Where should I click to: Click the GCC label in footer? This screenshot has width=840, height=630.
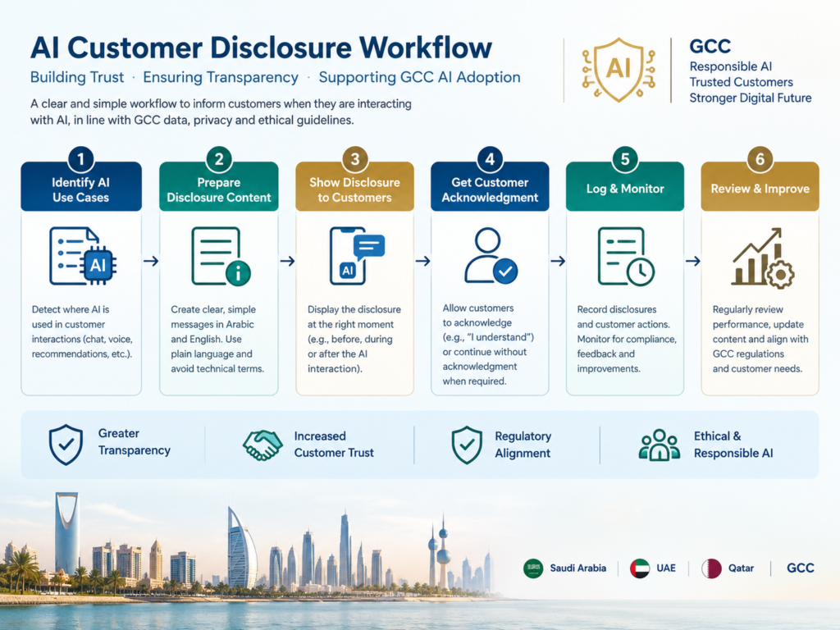801,568
